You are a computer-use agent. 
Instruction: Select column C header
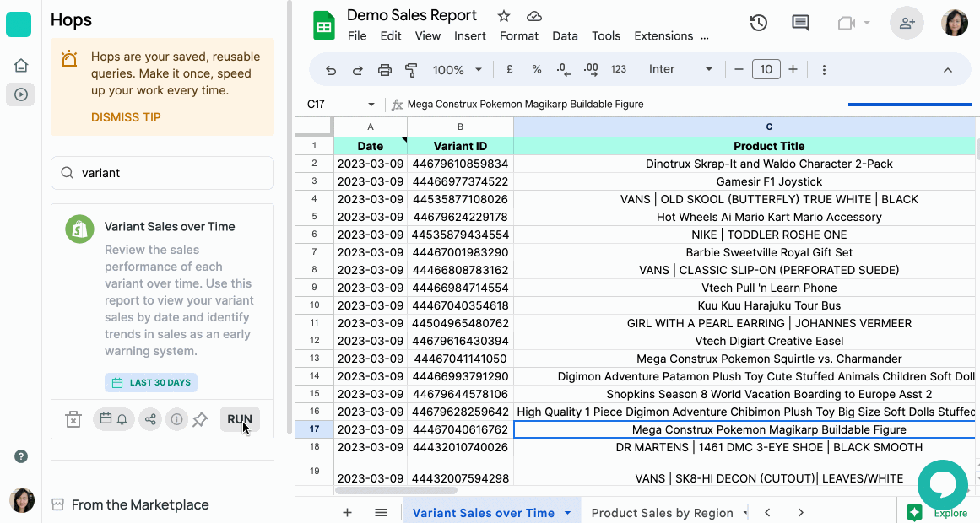pyautogui.click(x=744, y=127)
